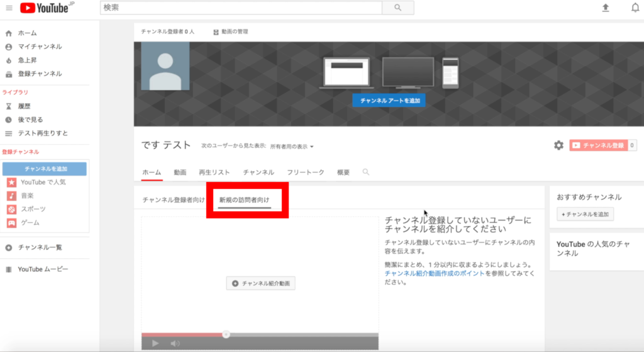Click the 履歴 sidebar label
This screenshot has width=644, height=352.
pos(25,106)
